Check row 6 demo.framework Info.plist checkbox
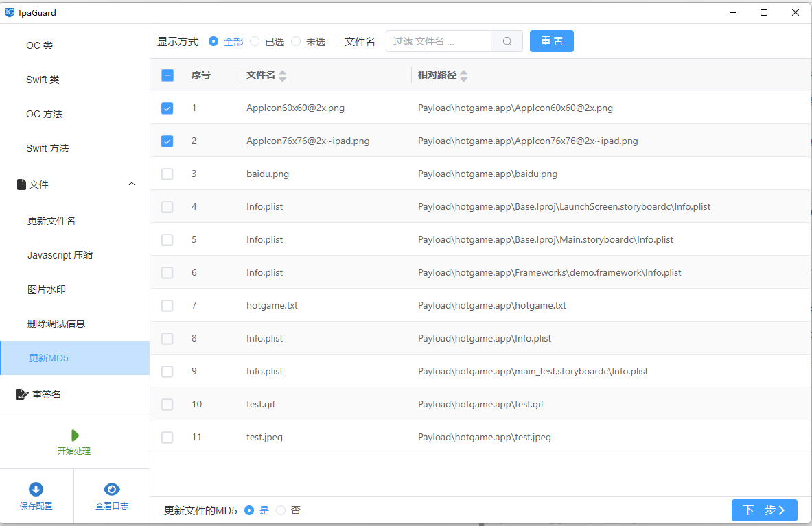Viewport: 812px width, 526px height. [x=167, y=272]
